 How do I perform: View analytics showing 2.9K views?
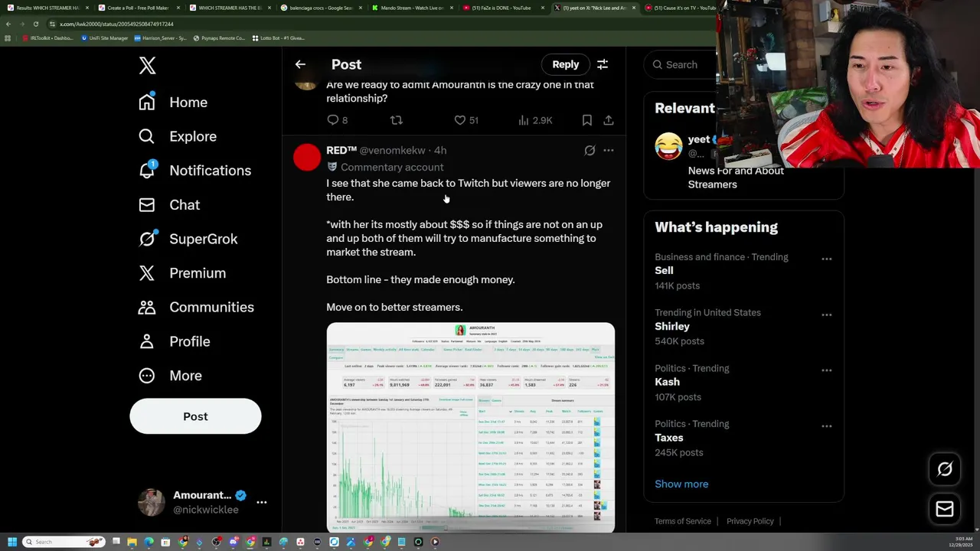pos(535,120)
